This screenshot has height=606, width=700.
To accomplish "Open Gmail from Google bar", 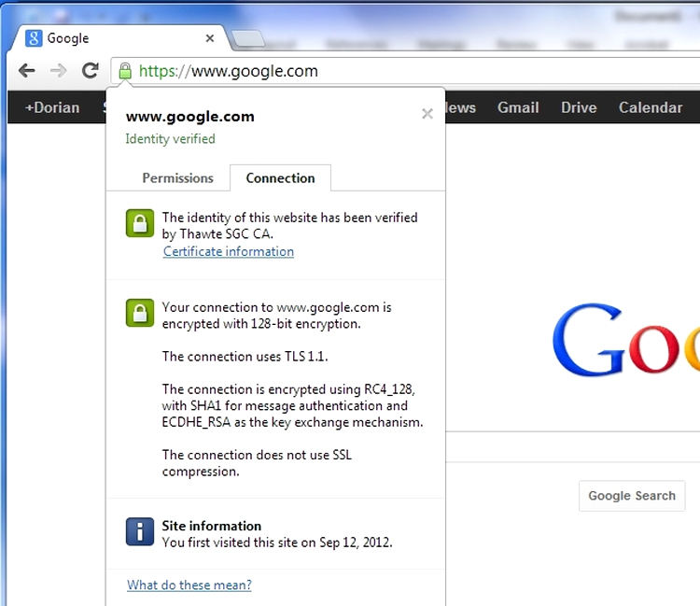I will tap(518, 107).
